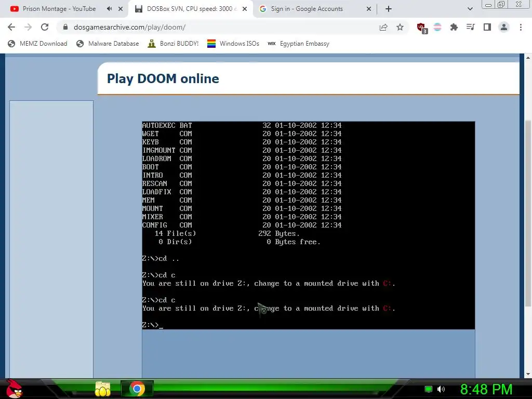Open the Angry Birds start button
532x399 pixels.
click(14, 389)
